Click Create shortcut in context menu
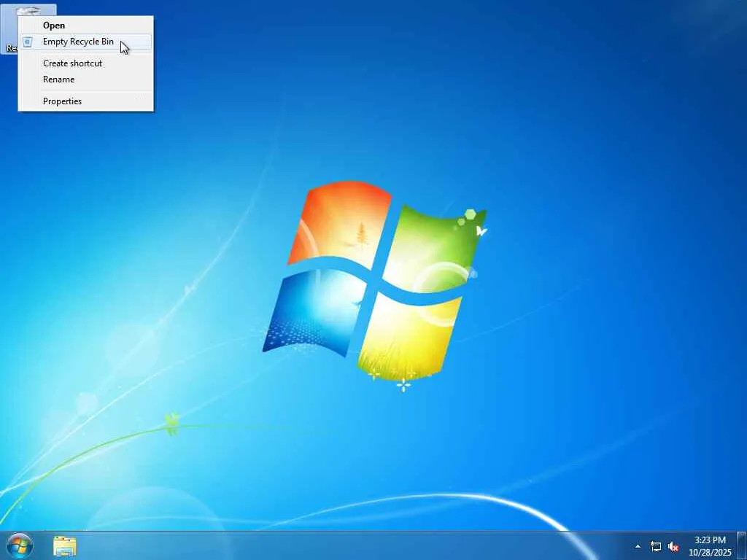The height and width of the screenshot is (560, 747). pyautogui.click(x=86, y=63)
